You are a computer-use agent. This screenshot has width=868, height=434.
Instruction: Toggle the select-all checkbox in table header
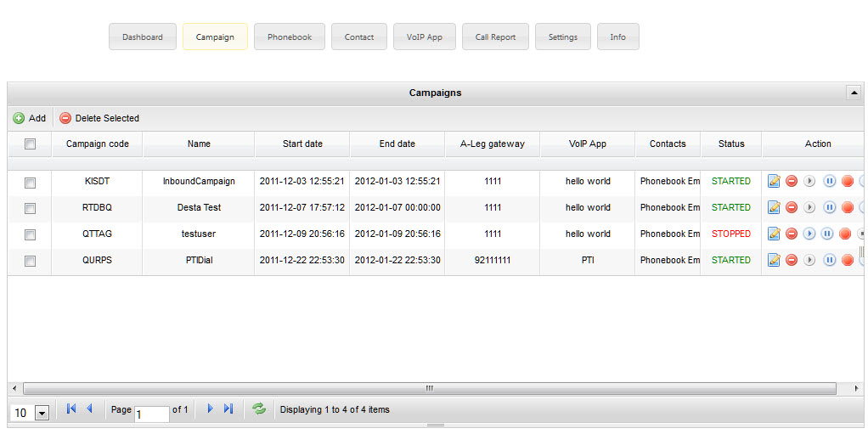[30, 144]
